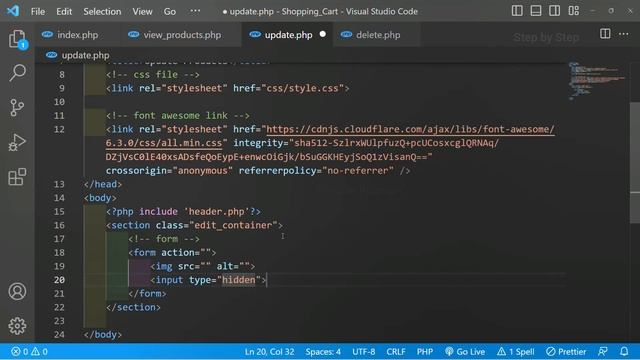Open editor More Actions ellipsis

pos(624,34)
